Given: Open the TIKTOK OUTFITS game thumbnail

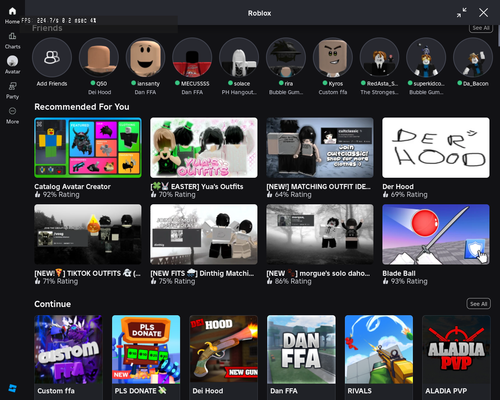Looking at the screenshot, I should pos(88,234).
